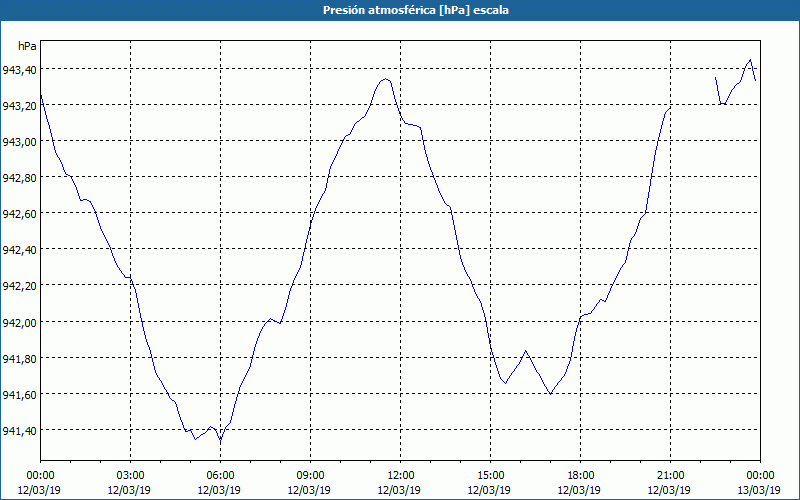Click the 'hPa' unit label on the axis
The width and height of the screenshot is (800, 500).
click(x=27, y=46)
